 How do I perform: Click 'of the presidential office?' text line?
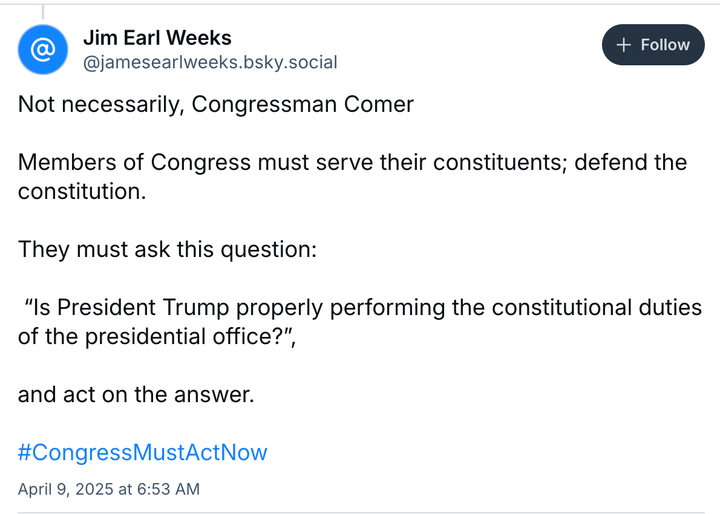[157, 337]
